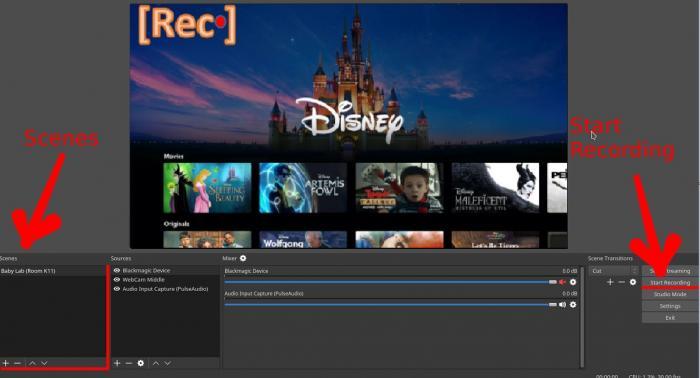
Task: Enable Studio Mode
Action: click(670, 295)
